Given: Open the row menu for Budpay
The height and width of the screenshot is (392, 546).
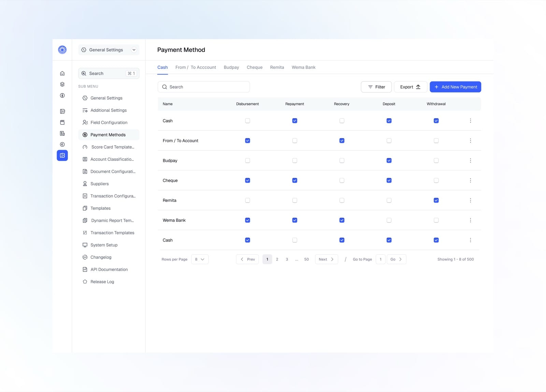Looking at the screenshot, I should [470, 160].
